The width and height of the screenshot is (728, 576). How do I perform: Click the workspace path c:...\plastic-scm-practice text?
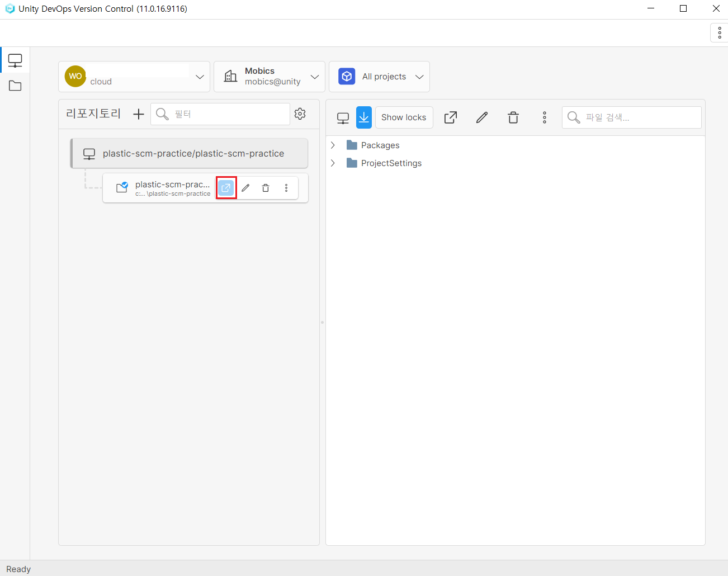[173, 194]
